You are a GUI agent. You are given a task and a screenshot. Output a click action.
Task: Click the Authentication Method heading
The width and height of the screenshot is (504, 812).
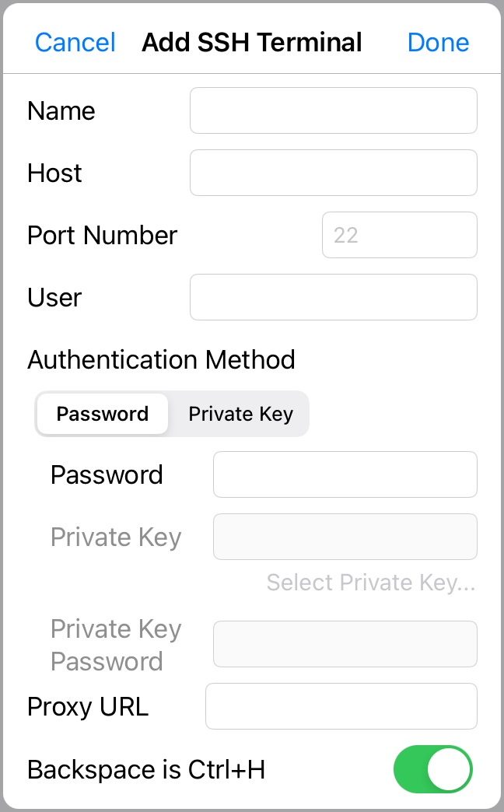tap(161, 359)
